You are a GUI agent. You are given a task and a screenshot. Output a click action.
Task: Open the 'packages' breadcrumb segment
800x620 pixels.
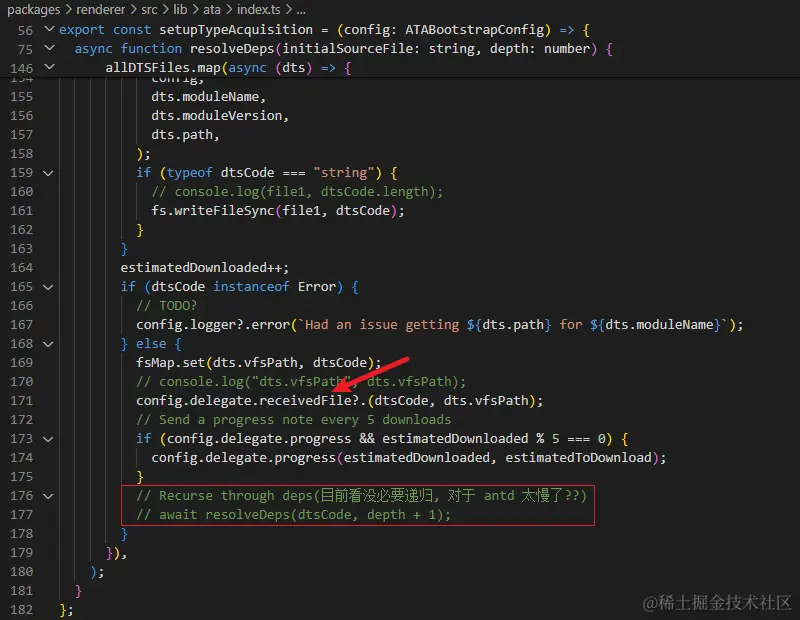(34, 10)
